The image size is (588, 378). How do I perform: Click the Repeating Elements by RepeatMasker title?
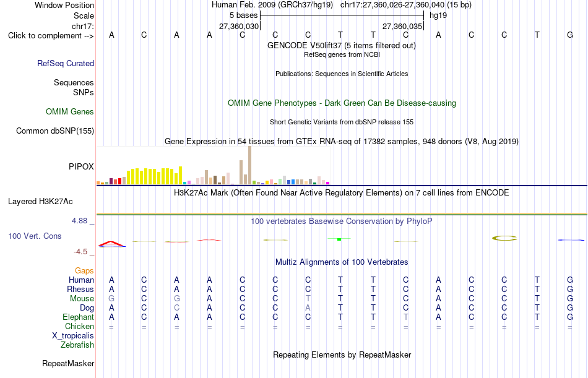[342, 354]
